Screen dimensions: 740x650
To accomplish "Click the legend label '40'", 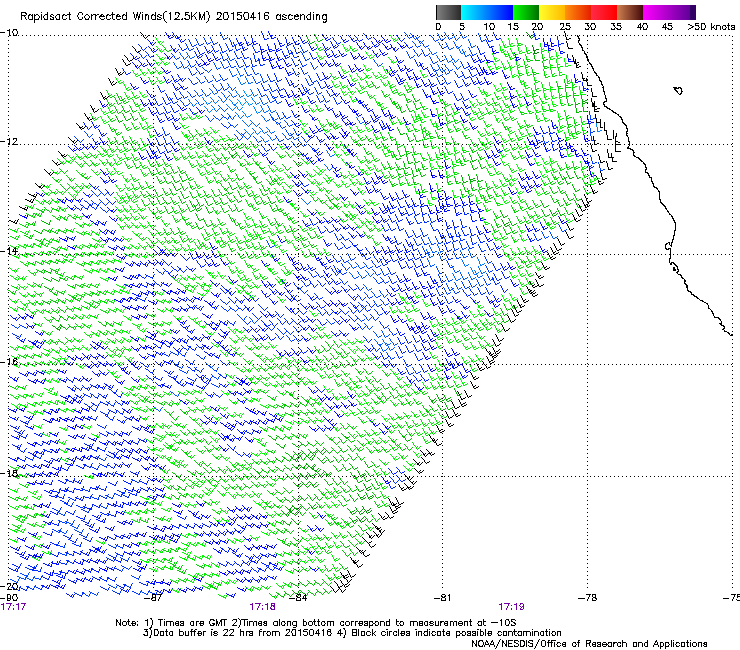I will (x=642, y=26).
